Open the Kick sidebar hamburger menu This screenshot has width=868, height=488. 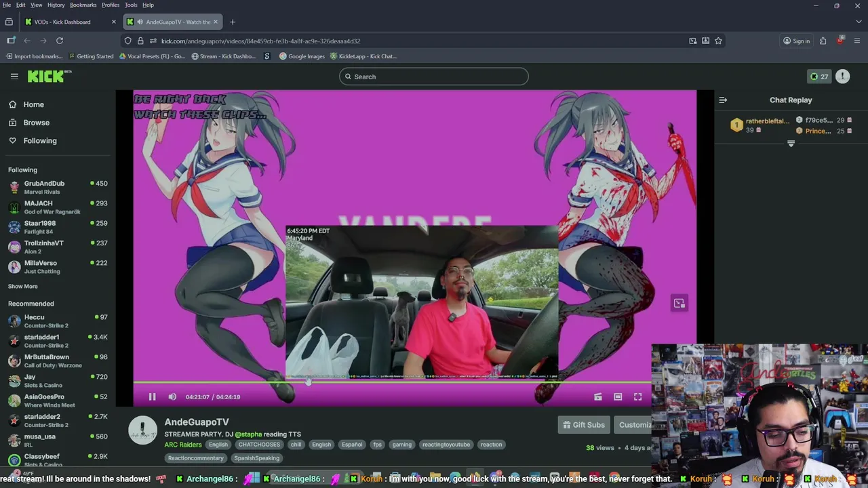coord(14,77)
